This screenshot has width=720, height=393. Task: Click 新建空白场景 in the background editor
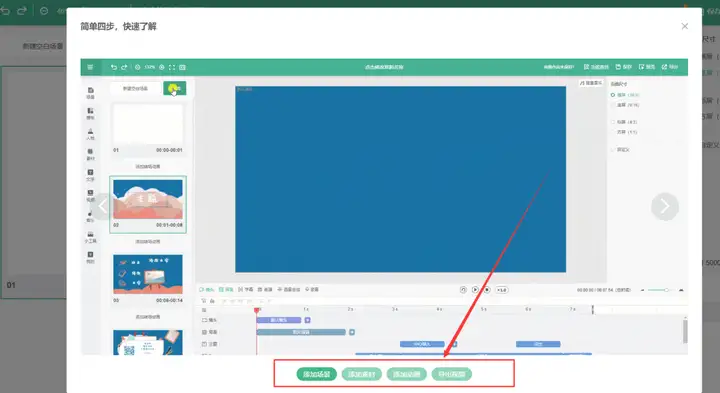click(43, 46)
